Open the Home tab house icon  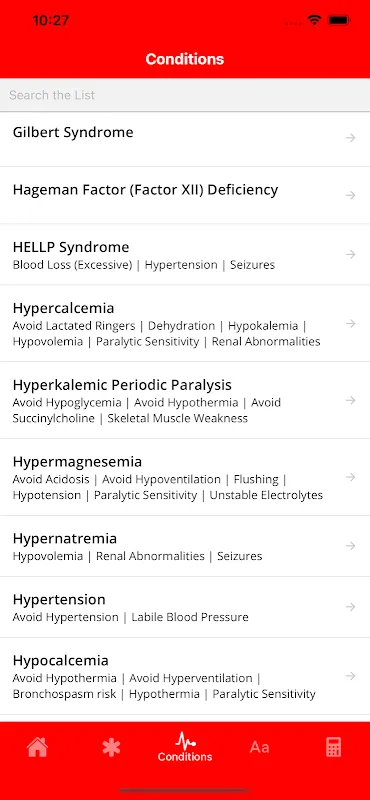(x=37, y=747)
